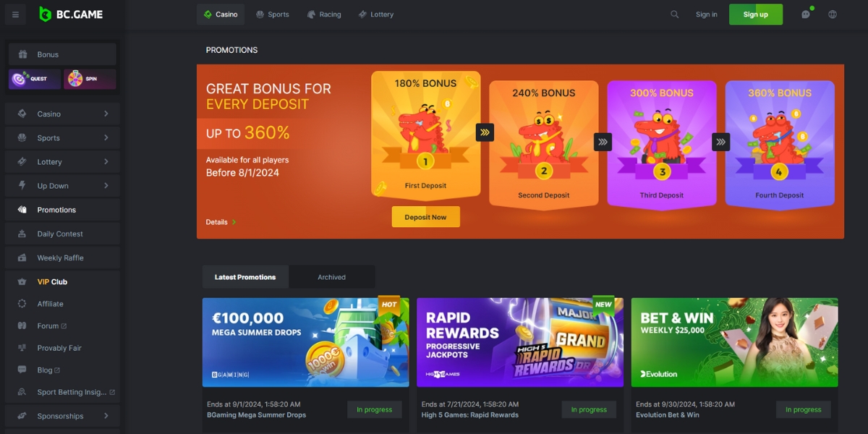The image size is (868, 434).
Task: Open the Details link on banner
Action: pyautogui.click(x=221, y=222)
